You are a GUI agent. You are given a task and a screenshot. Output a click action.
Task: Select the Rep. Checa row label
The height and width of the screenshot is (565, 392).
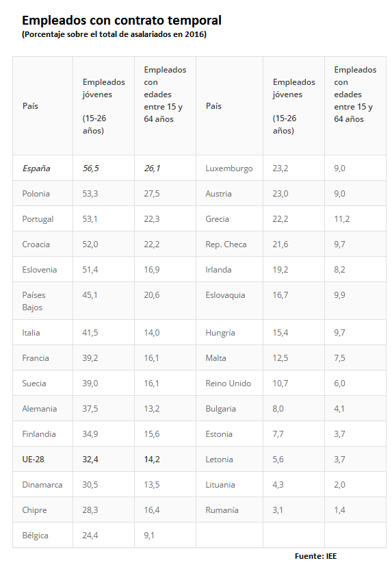point(226,244)
